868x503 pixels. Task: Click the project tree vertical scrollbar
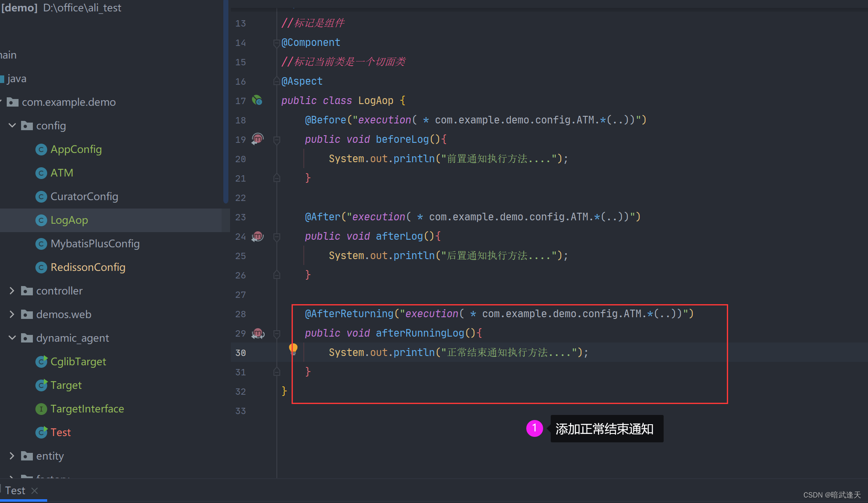pos(225,101)
